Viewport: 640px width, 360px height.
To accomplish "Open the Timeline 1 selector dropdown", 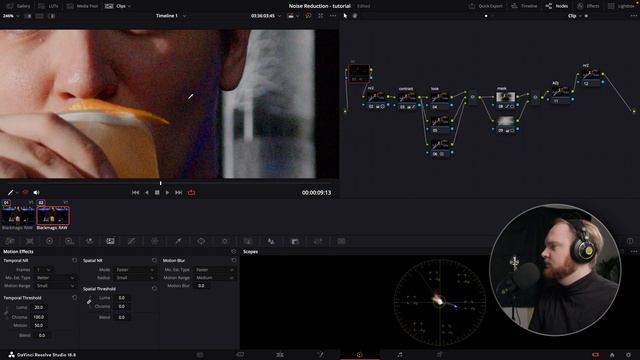I will pos(171,16).
